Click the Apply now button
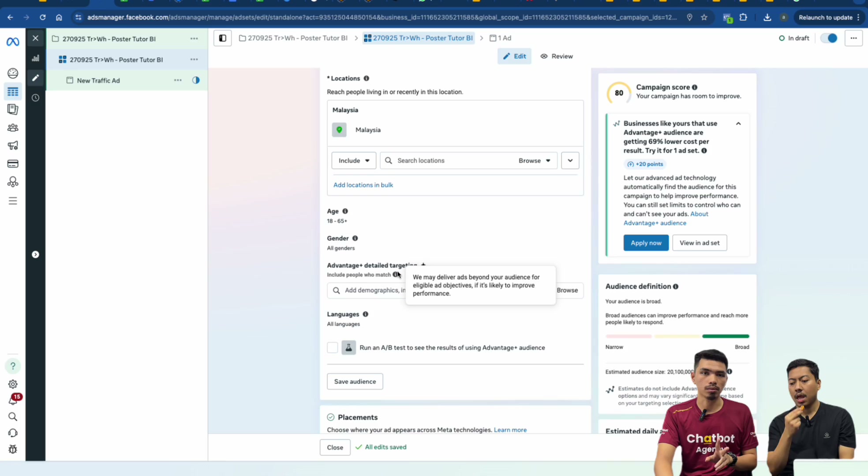 646,243
